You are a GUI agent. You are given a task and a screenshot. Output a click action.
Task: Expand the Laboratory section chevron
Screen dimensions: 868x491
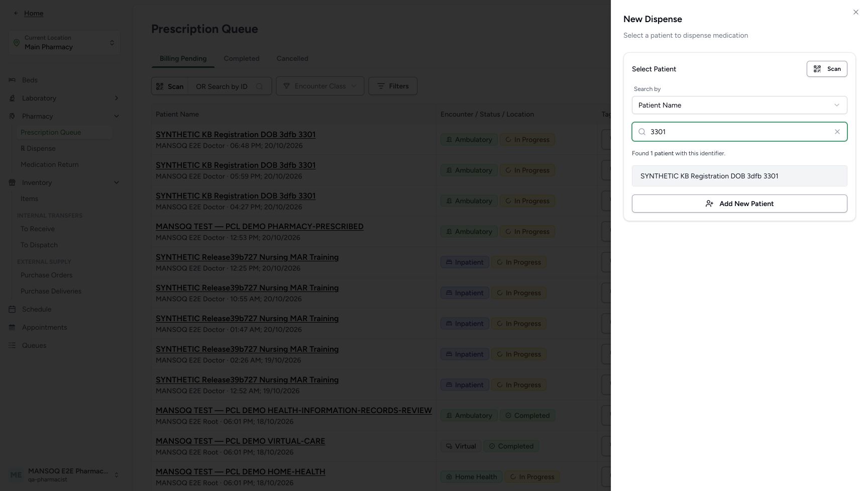tap(117, 98)
